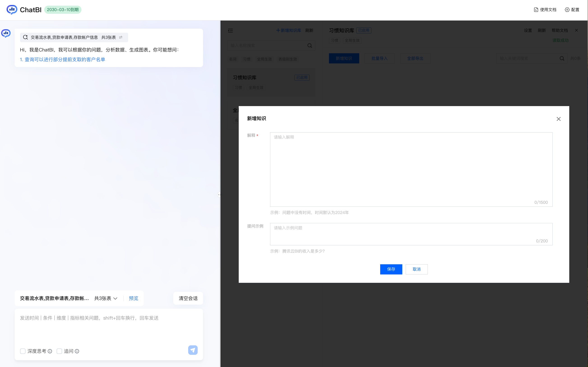Click 保存 to save the knowledge

pos(391,269)
